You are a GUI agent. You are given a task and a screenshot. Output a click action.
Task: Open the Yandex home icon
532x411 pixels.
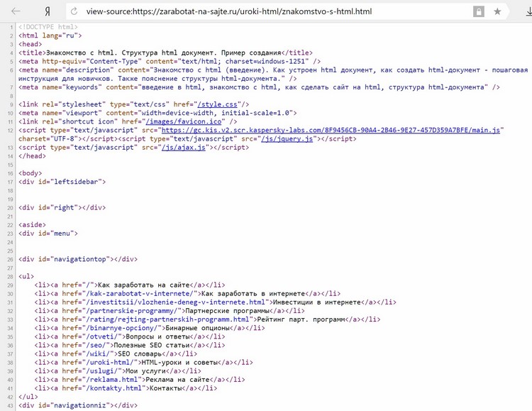coord(48,11)
